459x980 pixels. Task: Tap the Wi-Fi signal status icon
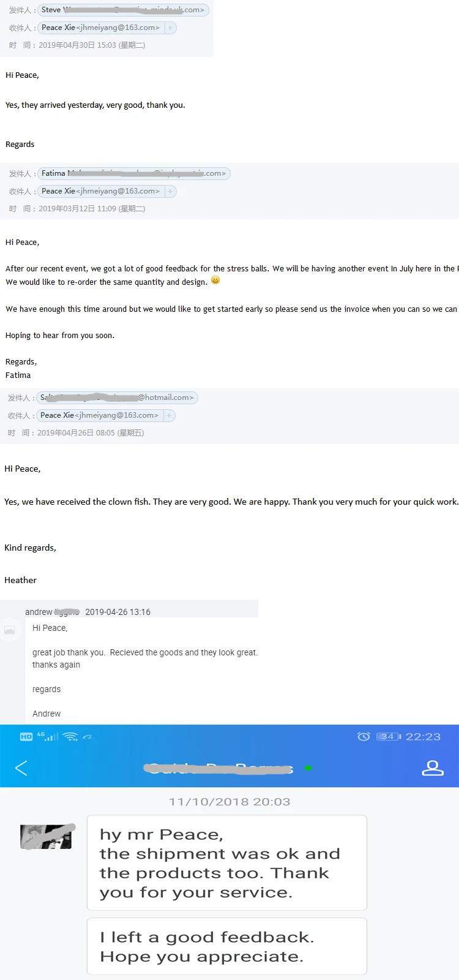click(70, 736)
